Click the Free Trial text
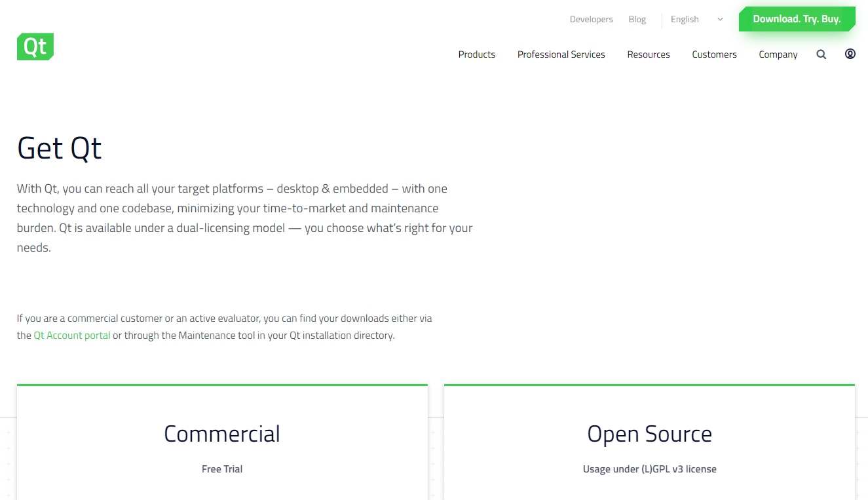Viewport: 868px width, 500px height. click(x=222, y=469)
